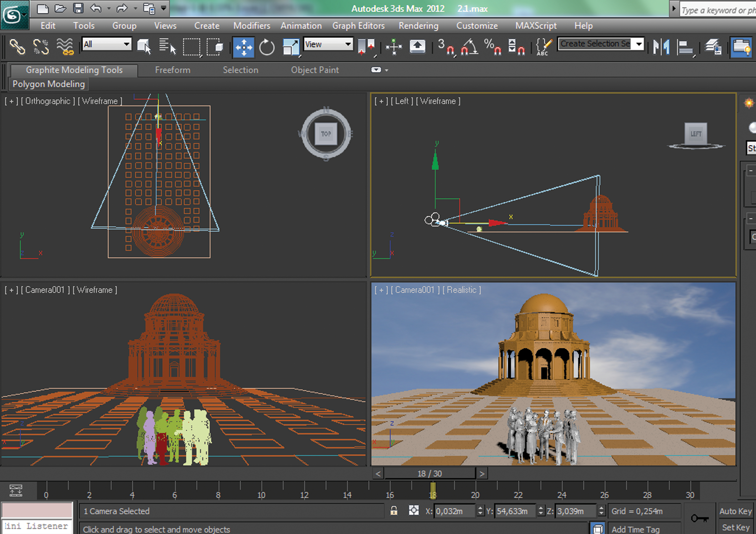Viewport: 756px width, 534px height.
Task: Open the Rendering menu
Action: (418, 26)
